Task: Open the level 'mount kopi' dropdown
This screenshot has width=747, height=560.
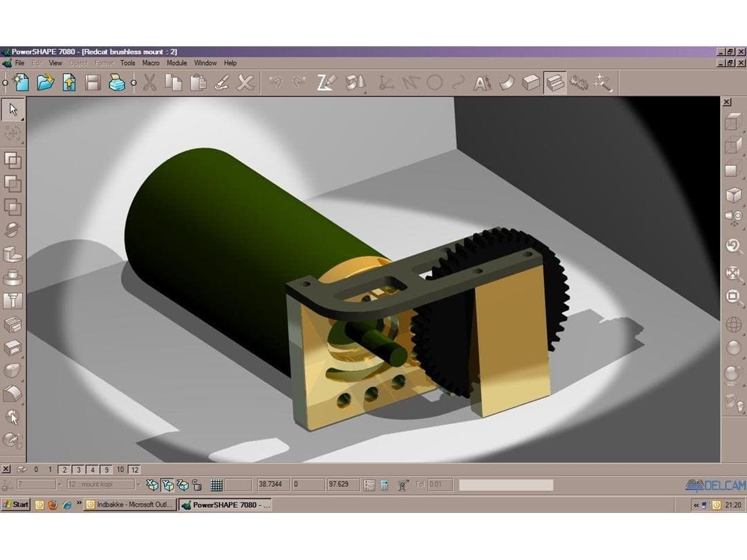Action: click(138, 485)
